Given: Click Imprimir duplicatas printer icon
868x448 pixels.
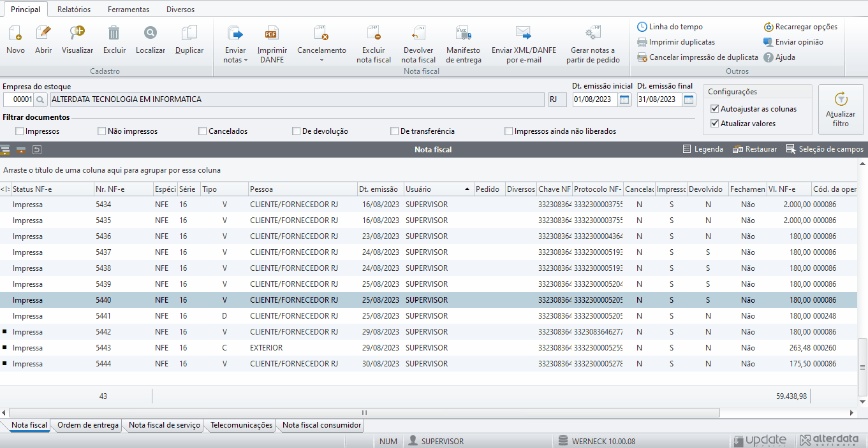Looking at the screenshot, I should pyautogui.click(x=642, y=42).
